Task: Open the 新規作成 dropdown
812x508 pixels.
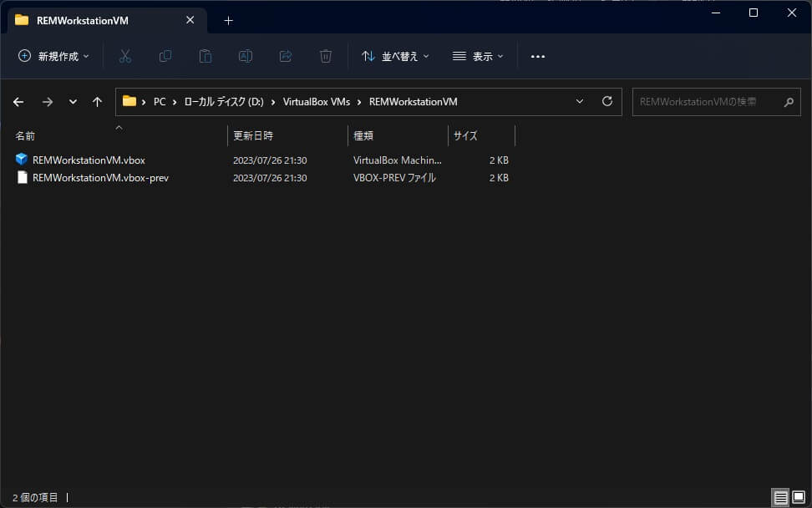Action: click(53, 56)
